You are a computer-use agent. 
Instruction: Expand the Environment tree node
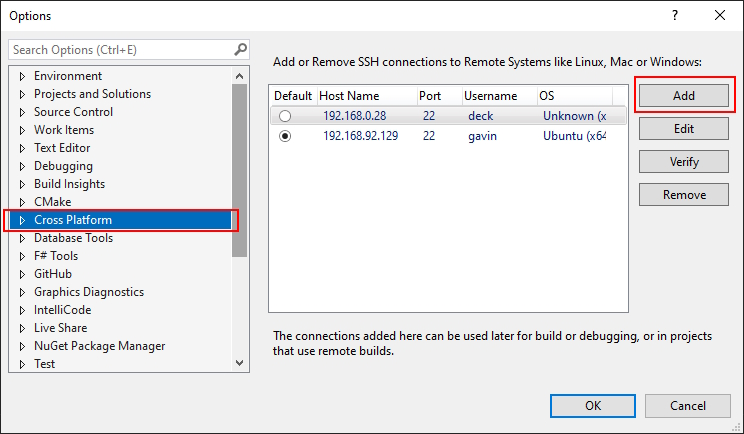pos(22,76)
